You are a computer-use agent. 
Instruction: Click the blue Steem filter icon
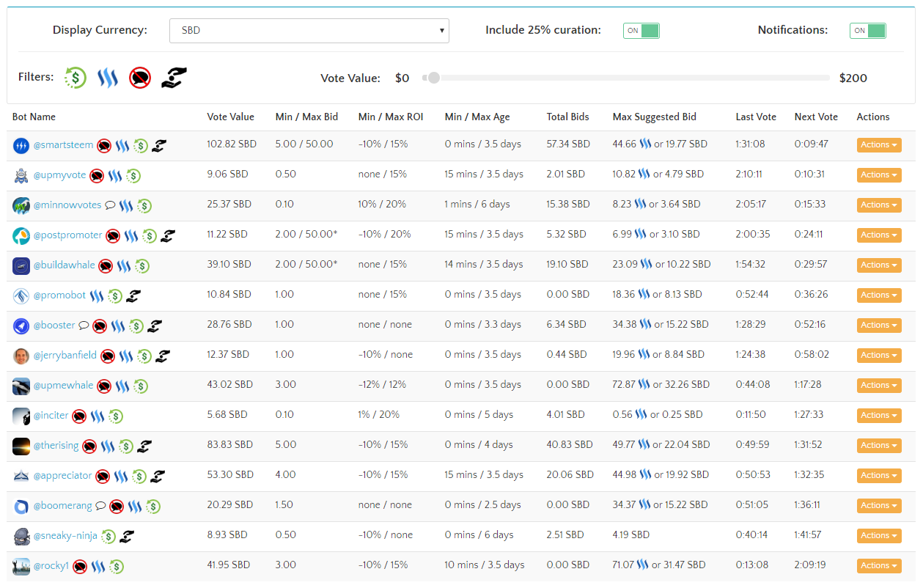point(108,77)
